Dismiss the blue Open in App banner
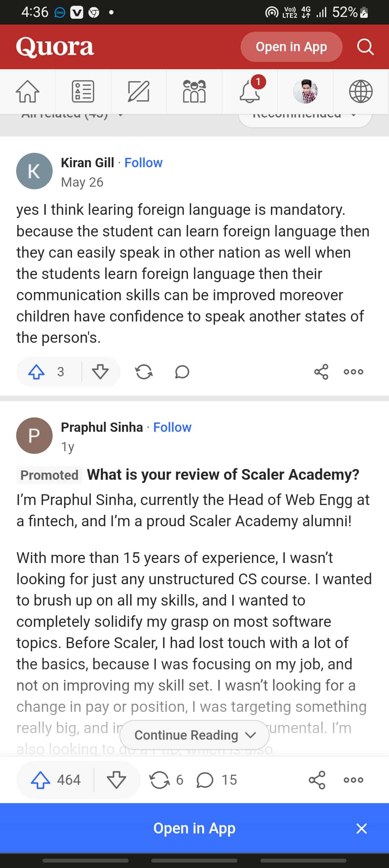389x868 pixels. [361, 828]
